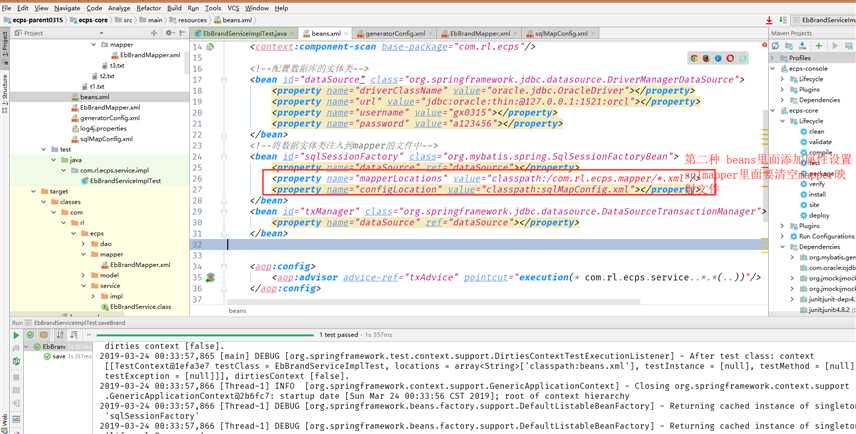Expand the dao folder under ecps
Image resolution: width=856 pixels, height=434 pixels.
(83, 244)
